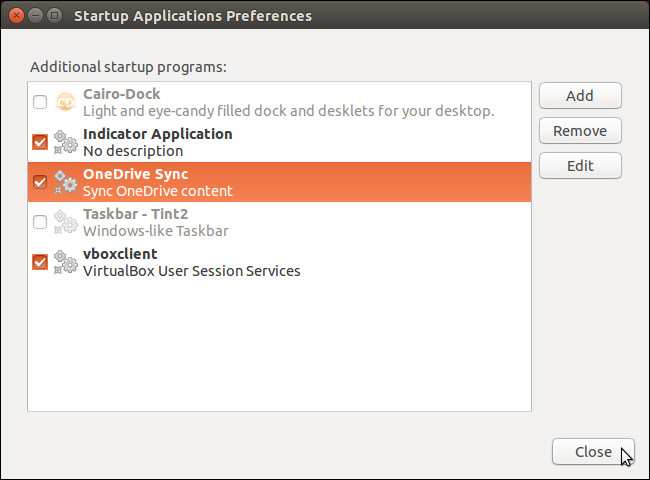Click the Cairo-Dock application icon

(x=65, y=101)
